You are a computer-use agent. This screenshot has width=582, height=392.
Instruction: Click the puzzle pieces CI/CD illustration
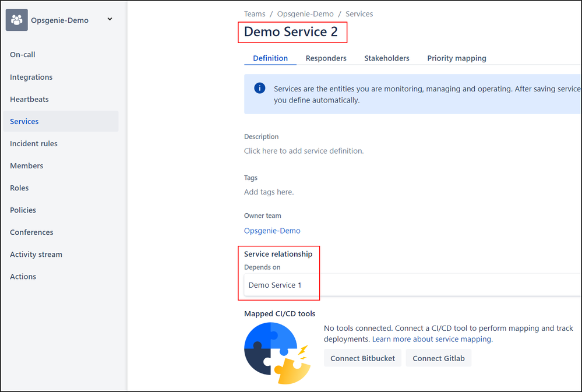[x=277, y=353]
